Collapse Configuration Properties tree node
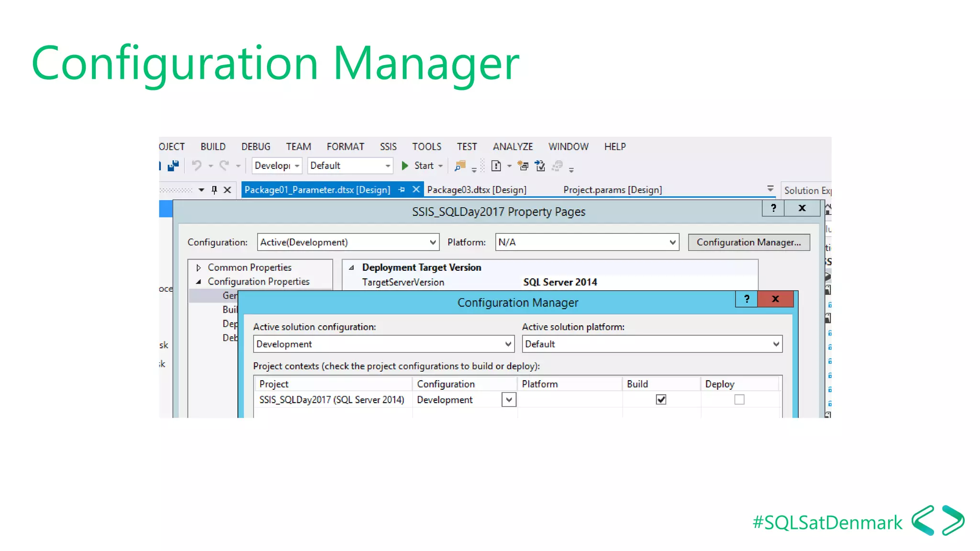980x551 pixels. tap(199, 282)
